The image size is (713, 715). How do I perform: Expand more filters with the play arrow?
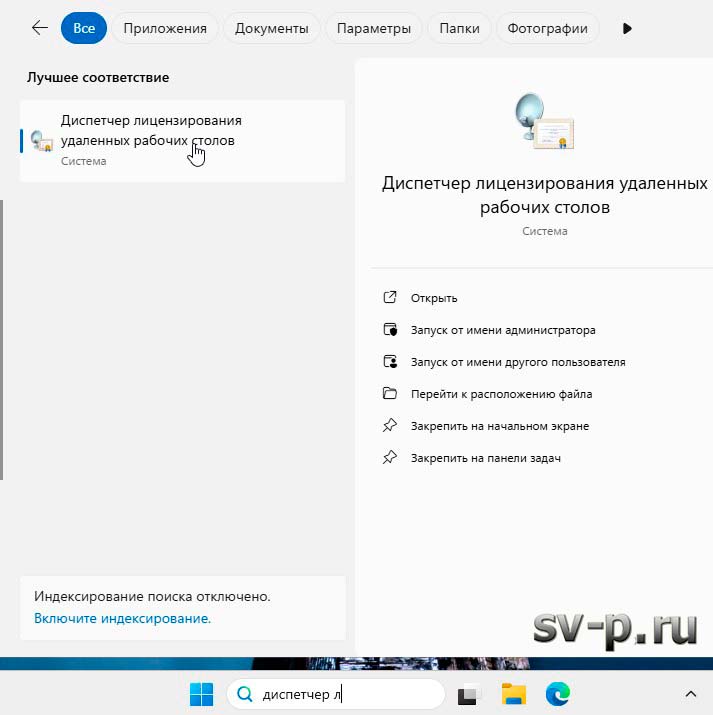pos(628,28)
